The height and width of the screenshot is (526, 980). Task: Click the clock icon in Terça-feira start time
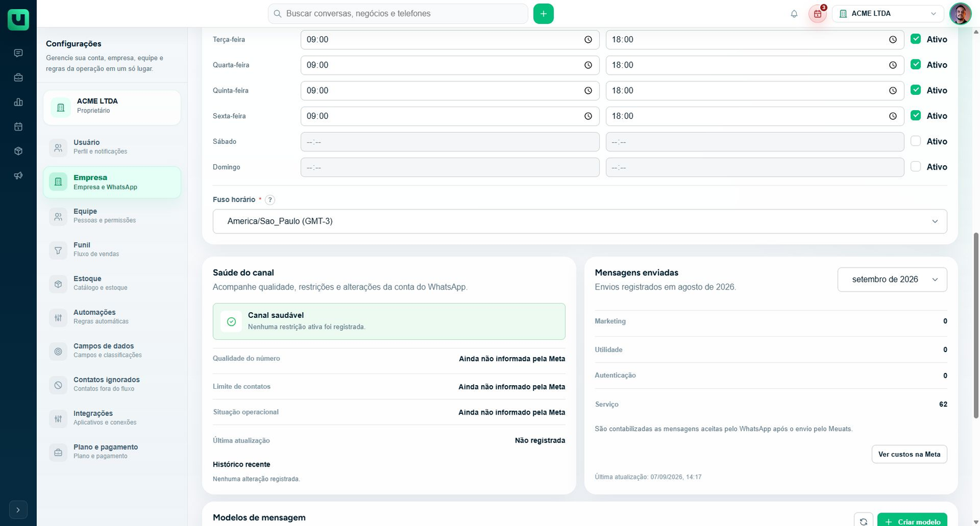pyautogui.click(x=588, y=40)
